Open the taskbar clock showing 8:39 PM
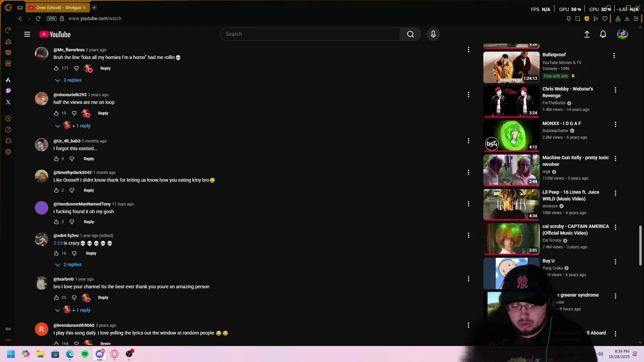This screenshot has width=644, height=362. pyautogui.click(x=619, y=354)
